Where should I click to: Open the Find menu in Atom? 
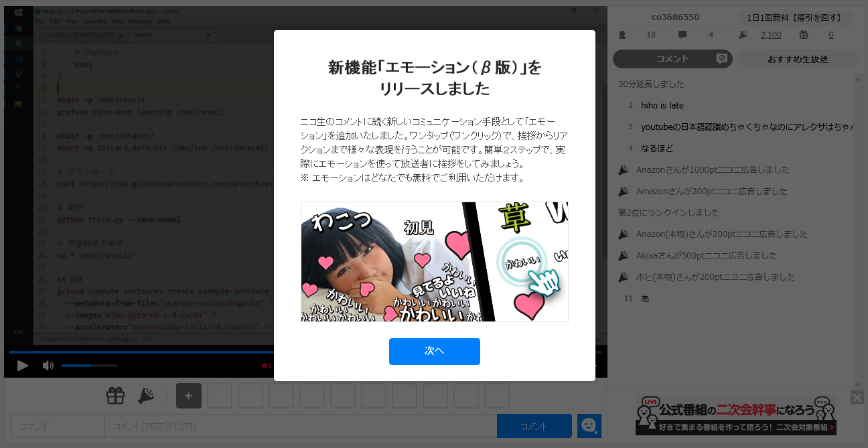(118, 21)
